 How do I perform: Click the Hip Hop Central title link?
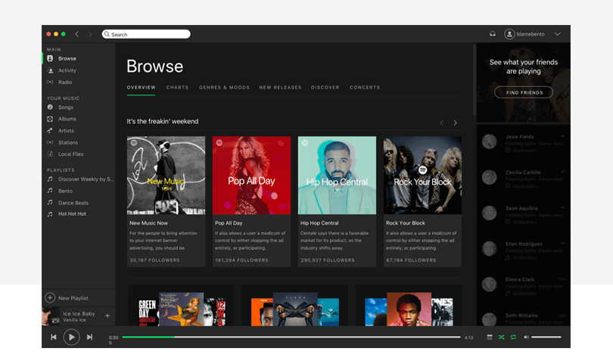tap(319, 223)
